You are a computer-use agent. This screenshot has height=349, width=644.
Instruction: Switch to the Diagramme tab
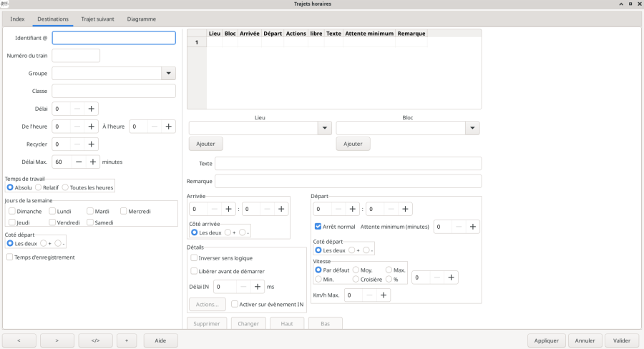tap(141, 19)
